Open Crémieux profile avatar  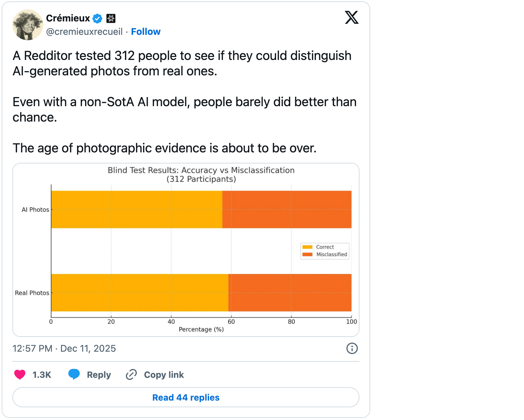pyautogui.click(x=27, y=25)
